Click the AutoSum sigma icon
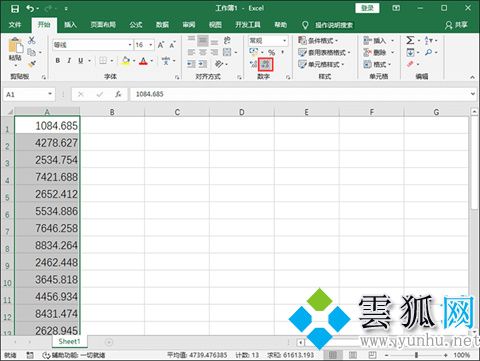 [410, 40]
